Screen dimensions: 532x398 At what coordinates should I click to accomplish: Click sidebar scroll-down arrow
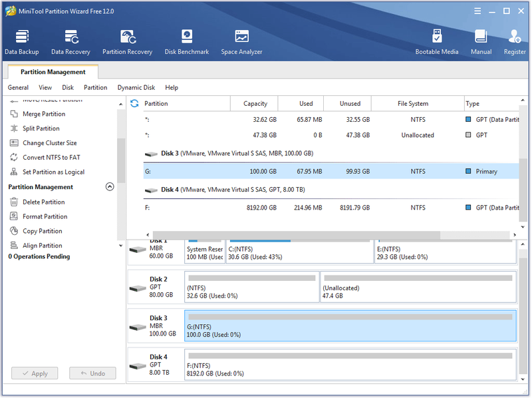coord(121,246)
